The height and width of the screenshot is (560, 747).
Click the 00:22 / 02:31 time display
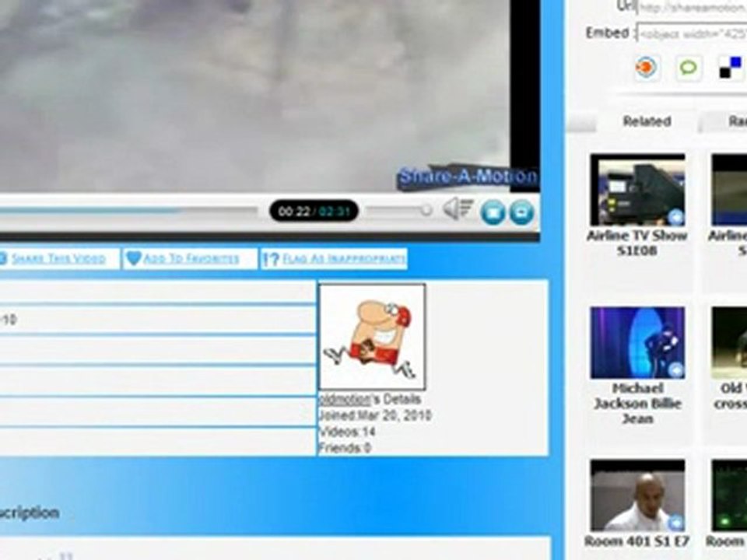point(314,211)
